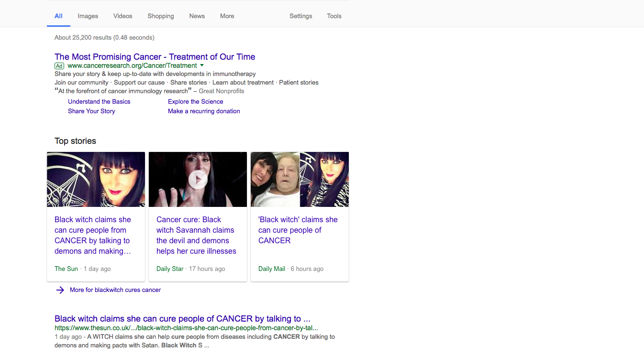Open the Explore the Science link

(196, 101)
